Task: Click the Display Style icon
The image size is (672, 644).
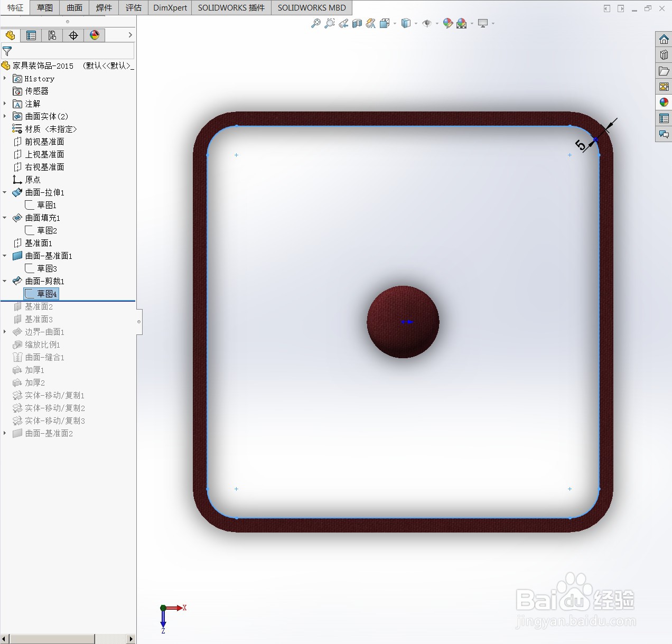Action: tap(406, 23)
